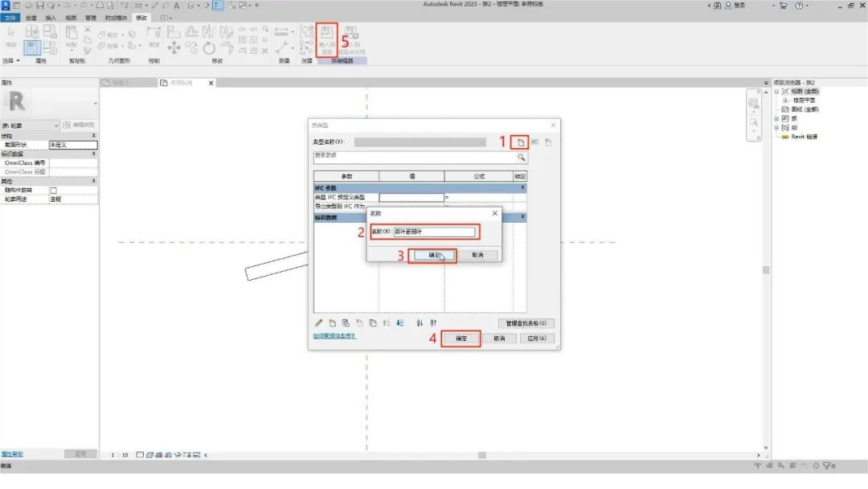The image size is (868, 489).
Task: Click the Save icon in quick access toolbar
Action: [x=39, y=6]
